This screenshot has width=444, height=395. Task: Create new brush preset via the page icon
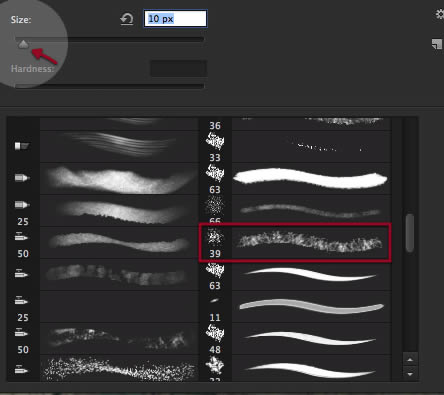pos(437,44)
